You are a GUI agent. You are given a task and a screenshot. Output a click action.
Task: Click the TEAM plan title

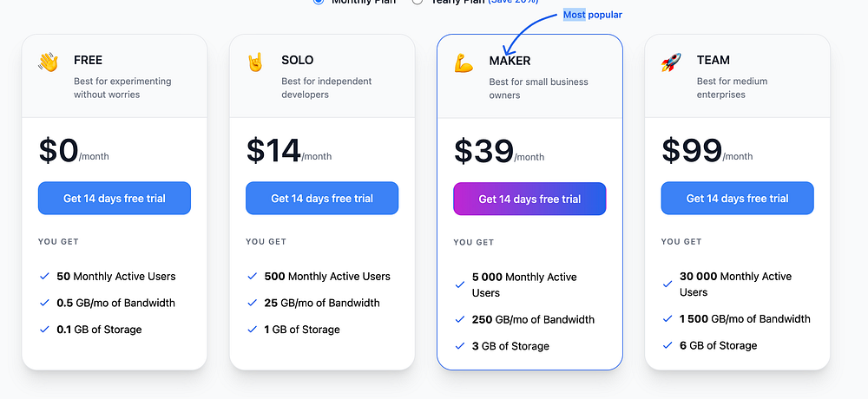[713, 60]
